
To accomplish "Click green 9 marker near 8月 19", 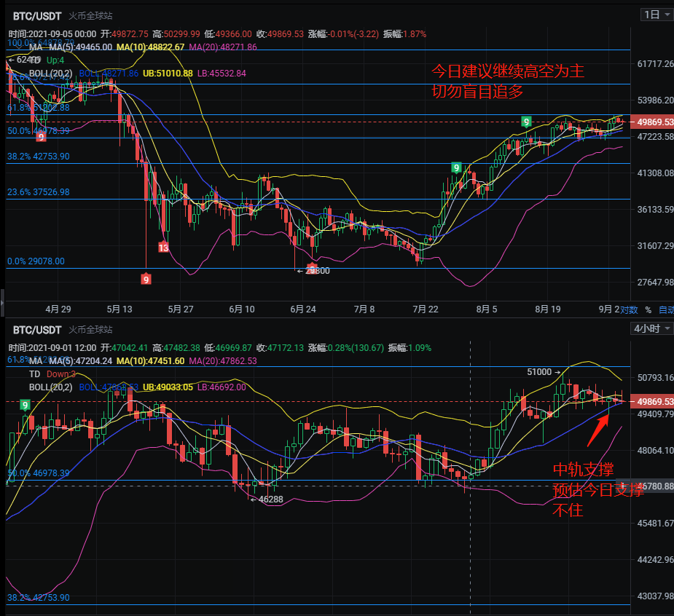I will pyautogui.click(x=525, y=121).
